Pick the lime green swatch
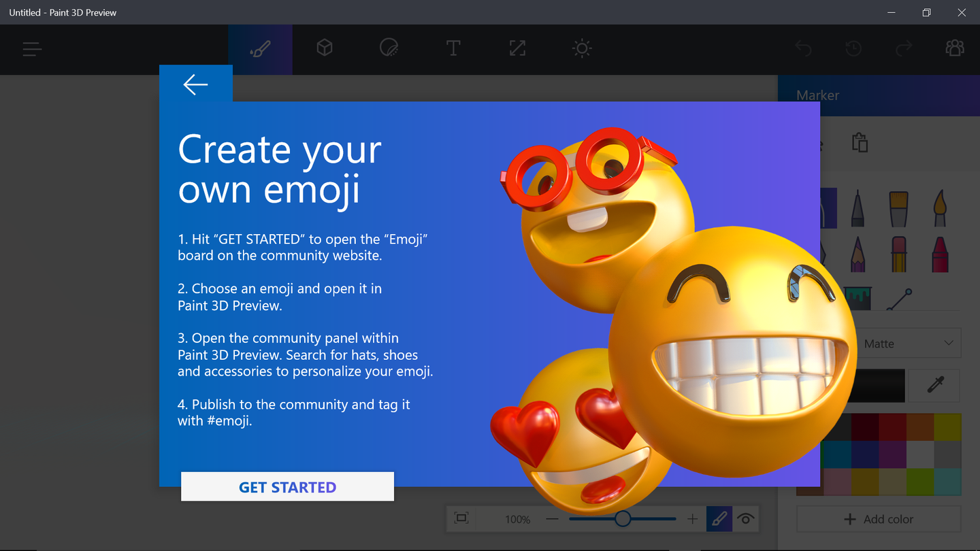The height and width of the screenshot is (551, 980). pyautogui.click(x=920, y=482)
